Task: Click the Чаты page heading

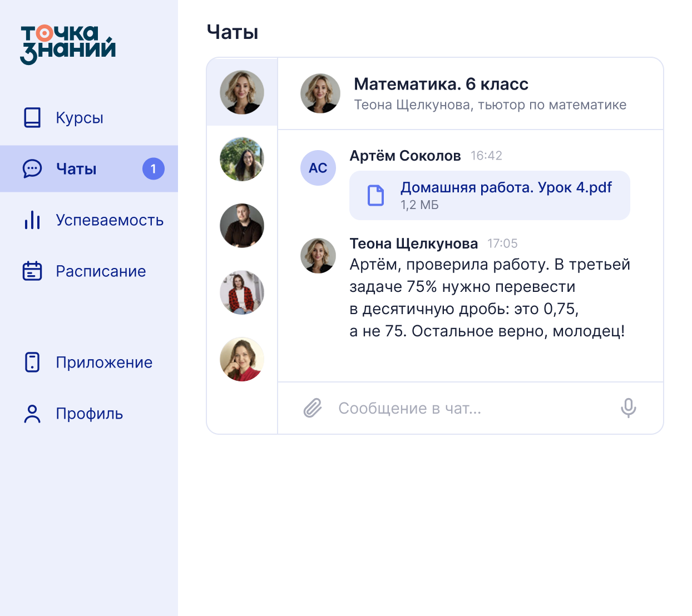Action: (233, 32)
